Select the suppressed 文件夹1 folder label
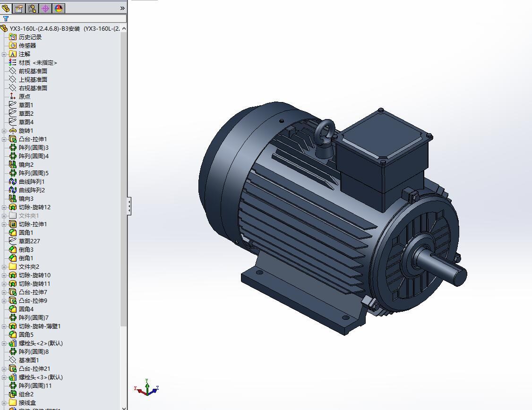Image resolution: width=532 pixels, height=410 pixels. 29,216
